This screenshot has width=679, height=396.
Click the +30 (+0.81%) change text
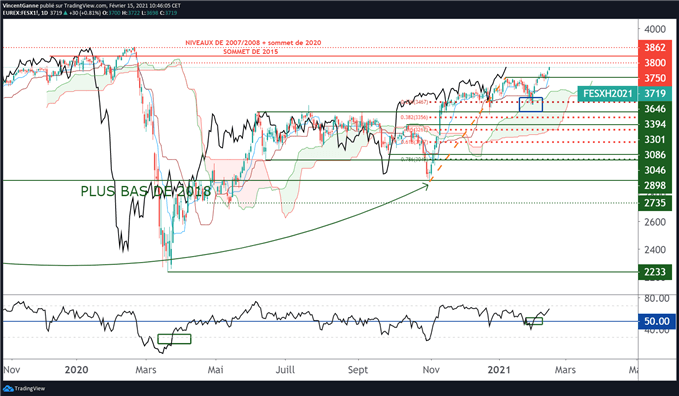click(85, 13)
